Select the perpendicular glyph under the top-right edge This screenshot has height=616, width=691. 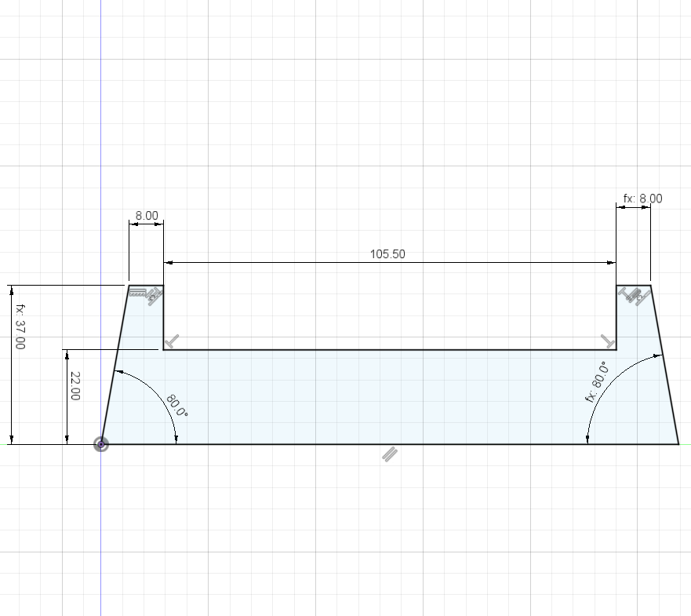[x=625, y=293]
